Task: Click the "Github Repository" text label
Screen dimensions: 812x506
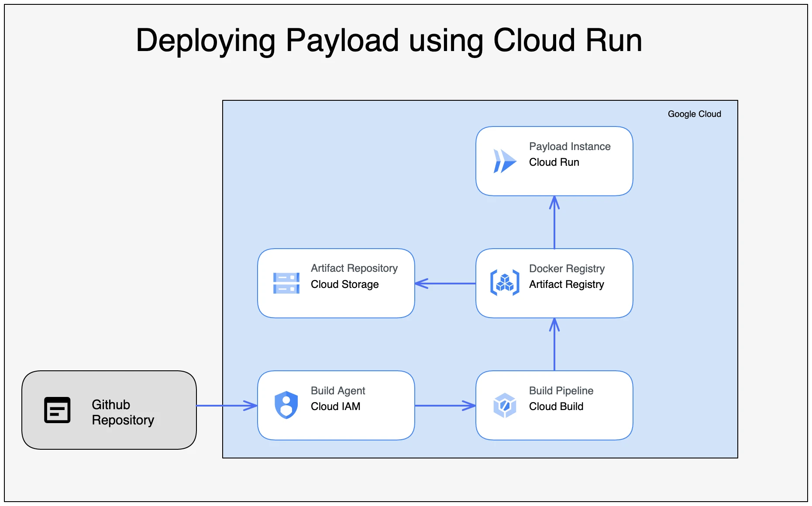Action: pyautogui.click(x=123, y=412)
